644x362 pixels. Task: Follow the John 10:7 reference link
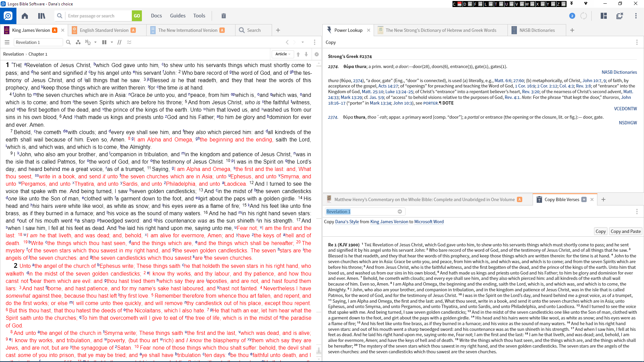point(592,80)
